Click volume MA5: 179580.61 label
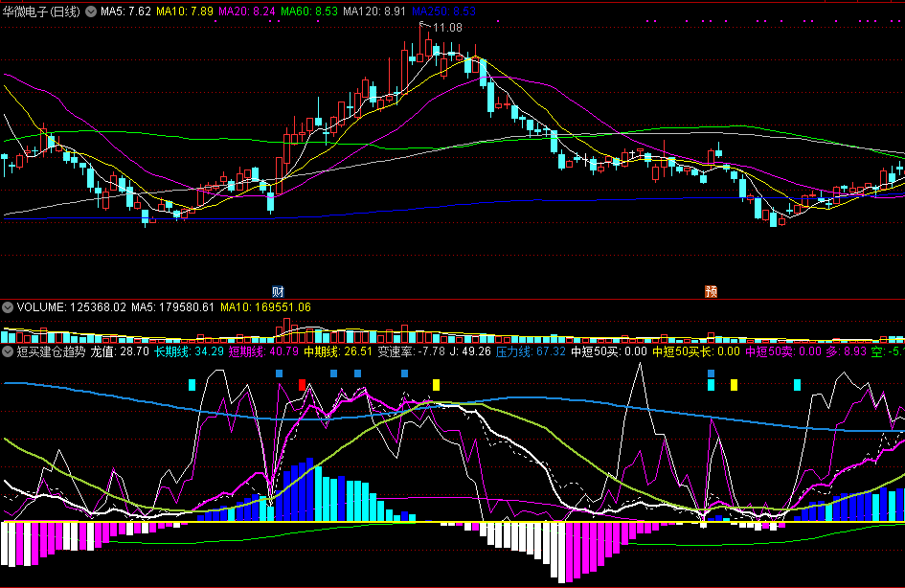The image size is (905, 588). tap(172, 307)
